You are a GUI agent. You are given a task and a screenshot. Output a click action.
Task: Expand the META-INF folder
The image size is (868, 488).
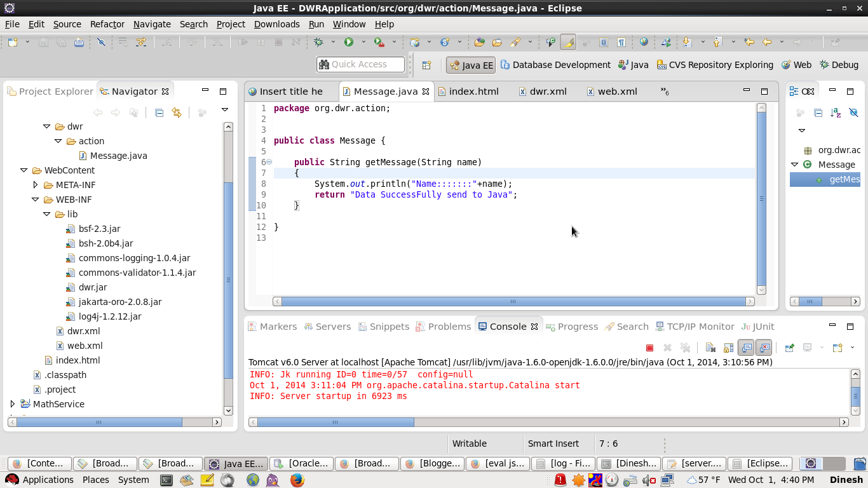pos(36,185)
